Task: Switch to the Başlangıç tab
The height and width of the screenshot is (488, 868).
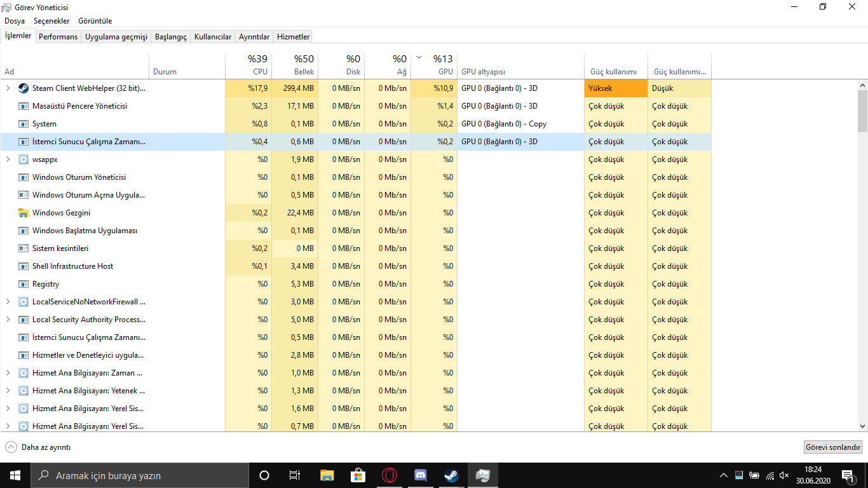Action: [x=171, y=37]
